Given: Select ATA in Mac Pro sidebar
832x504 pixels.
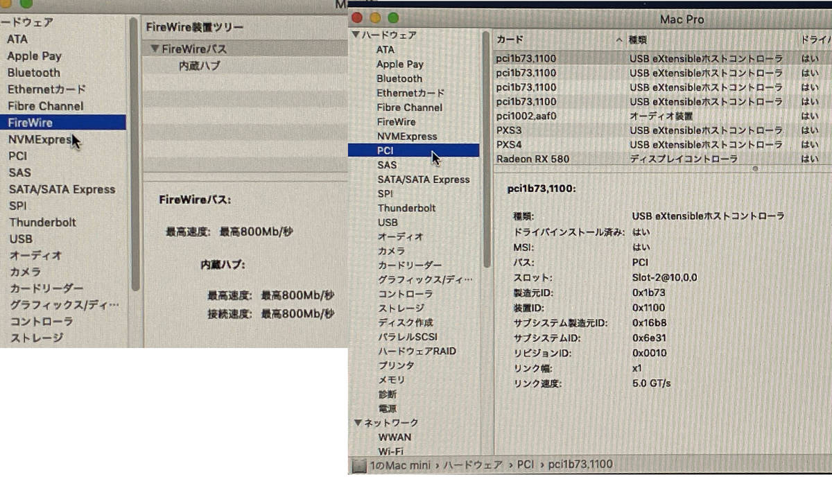Looking at the screenshot, I should click(x=385, y=50).
